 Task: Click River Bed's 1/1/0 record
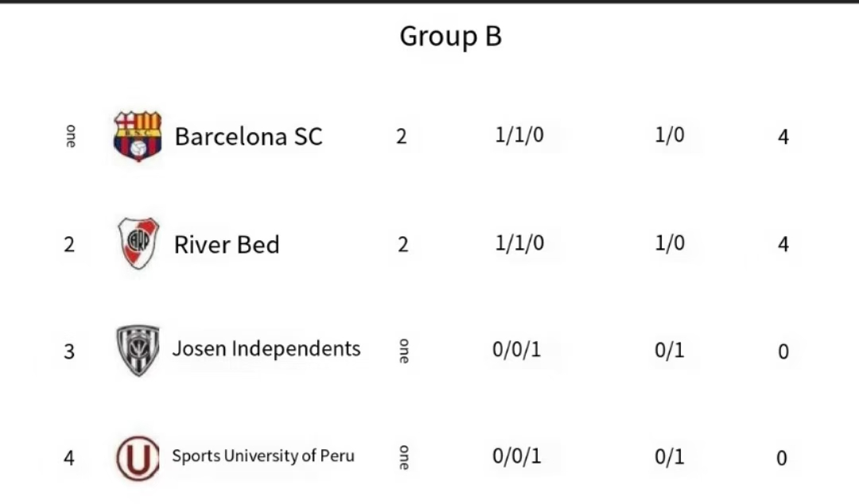[x=519, y=243]
